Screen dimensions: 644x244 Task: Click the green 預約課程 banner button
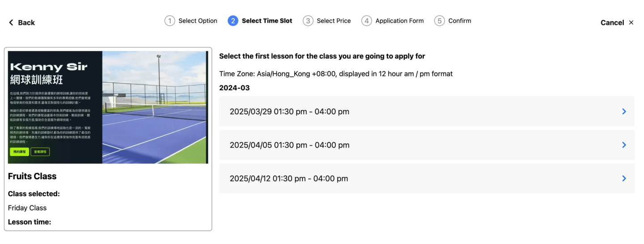(x=19, y=152)
